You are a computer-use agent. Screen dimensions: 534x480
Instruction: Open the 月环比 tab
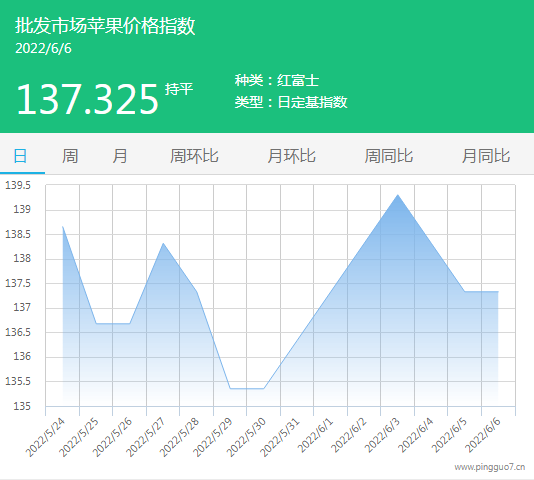[291, 156]
